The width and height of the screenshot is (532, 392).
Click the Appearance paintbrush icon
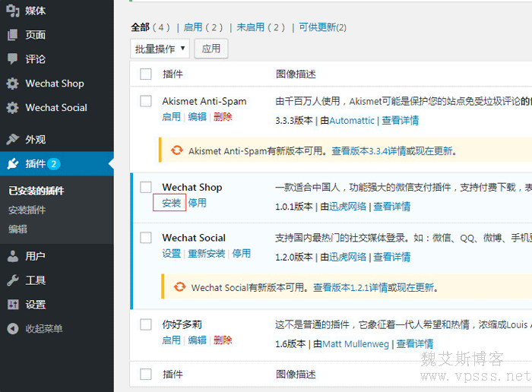12,140
